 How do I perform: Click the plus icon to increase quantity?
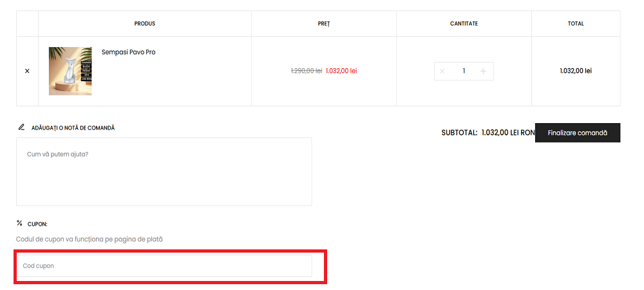(483, 71)
